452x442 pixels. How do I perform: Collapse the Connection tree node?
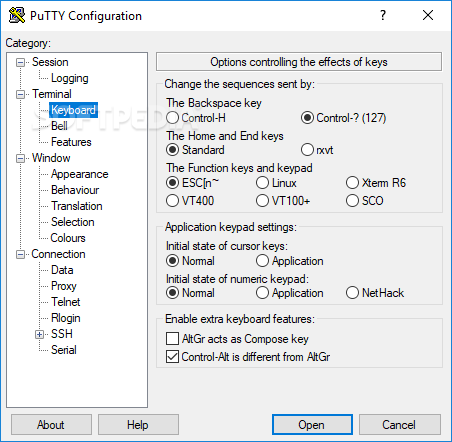tap(20, 255)
